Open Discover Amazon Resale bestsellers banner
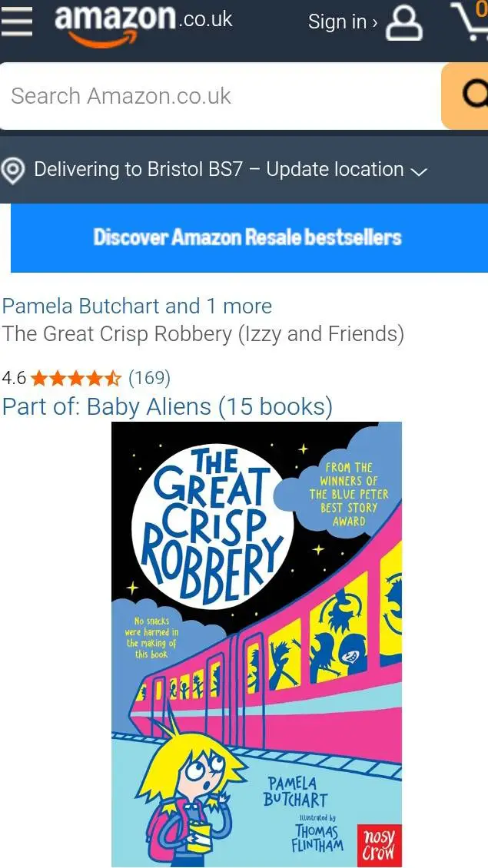This screenshot has width=488, height=868. (249, 238)
